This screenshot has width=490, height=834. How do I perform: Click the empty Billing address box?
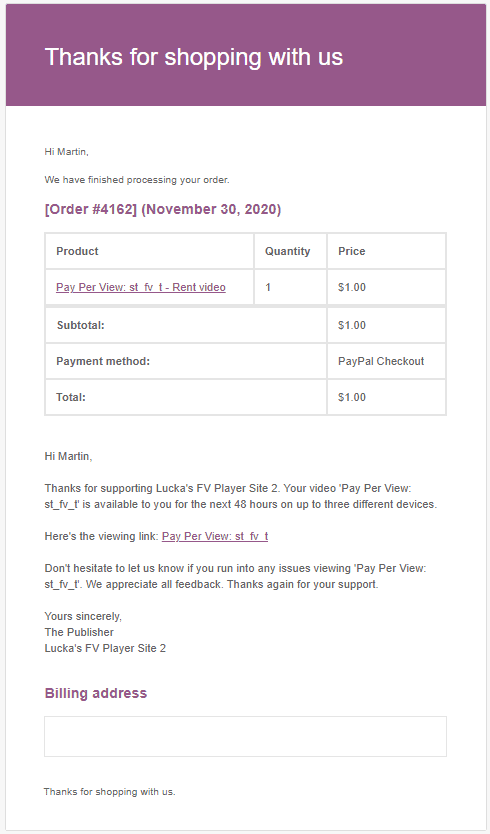pyautogui.click(x=245, y=736)
